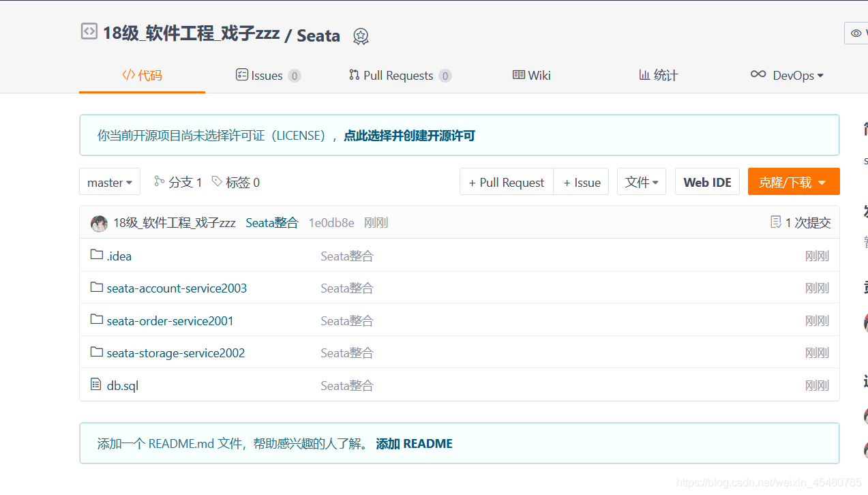Image resolution: width=868 pixels, height=495 pixels.
Task: Click the 分支 1 branches link
Action: [185, 182]
